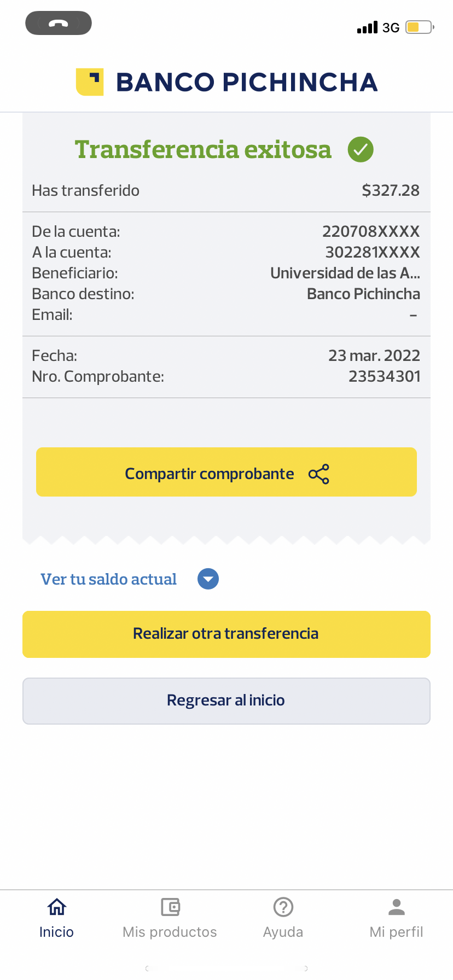
Task: Tap the truncated beneficiary name Universidad de las A...
Action: click(x=345, y=273)
